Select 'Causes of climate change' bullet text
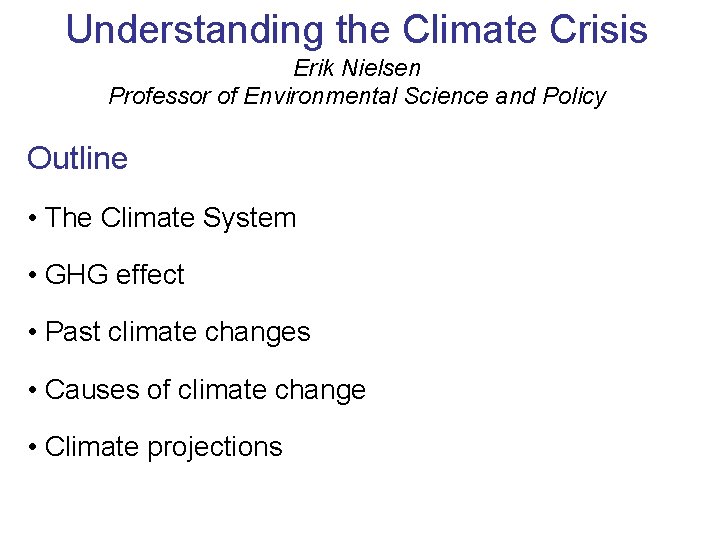The height and width of the screenshot is (540, 720). 206,390
